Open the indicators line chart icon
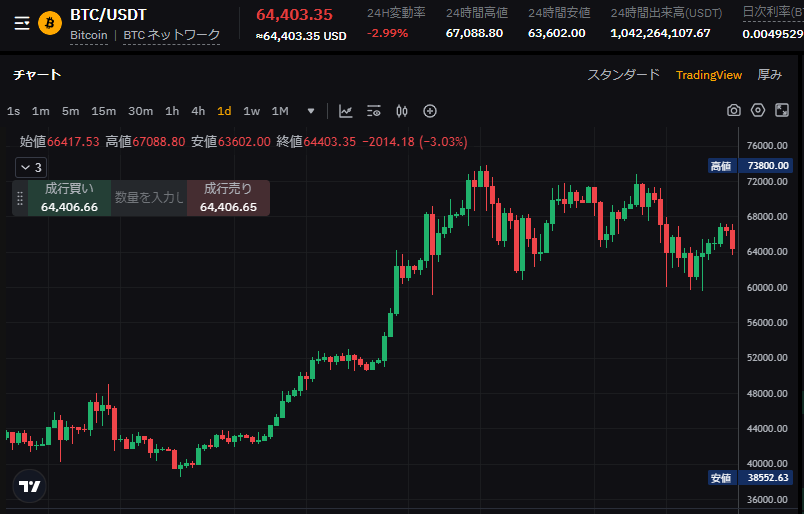 (346, 111)
